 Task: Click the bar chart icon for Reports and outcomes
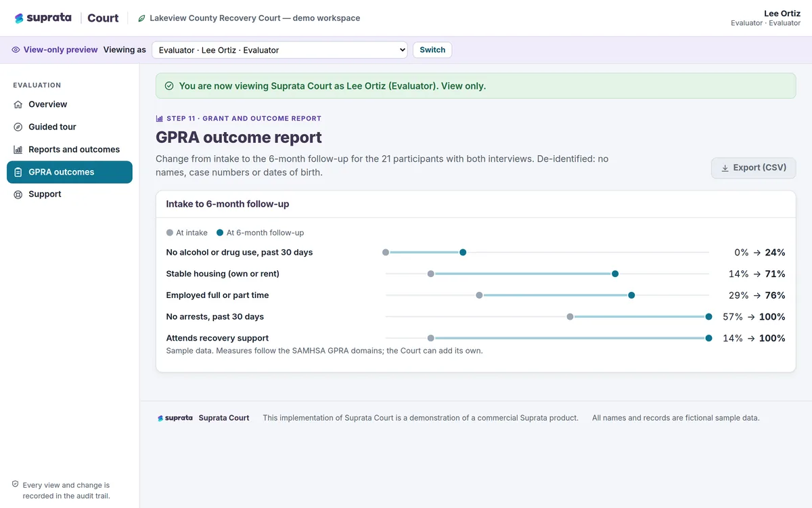pos(18,149)
